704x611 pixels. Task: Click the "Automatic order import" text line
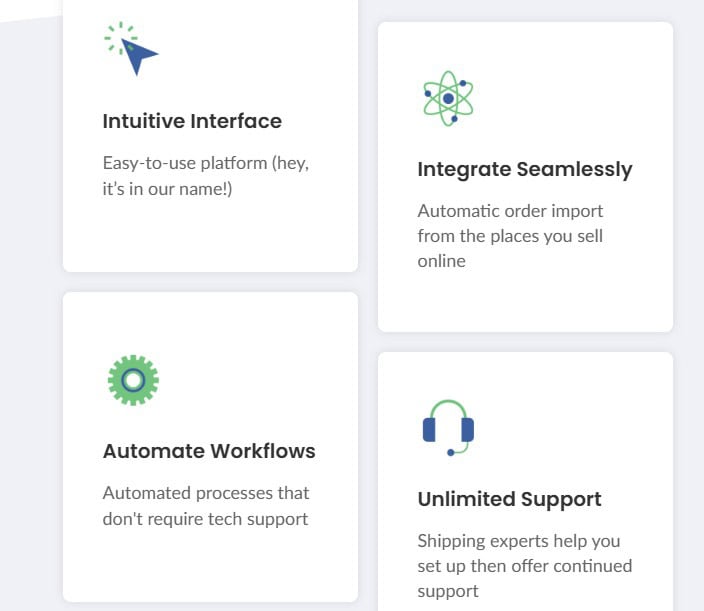[x=510, y=211]
